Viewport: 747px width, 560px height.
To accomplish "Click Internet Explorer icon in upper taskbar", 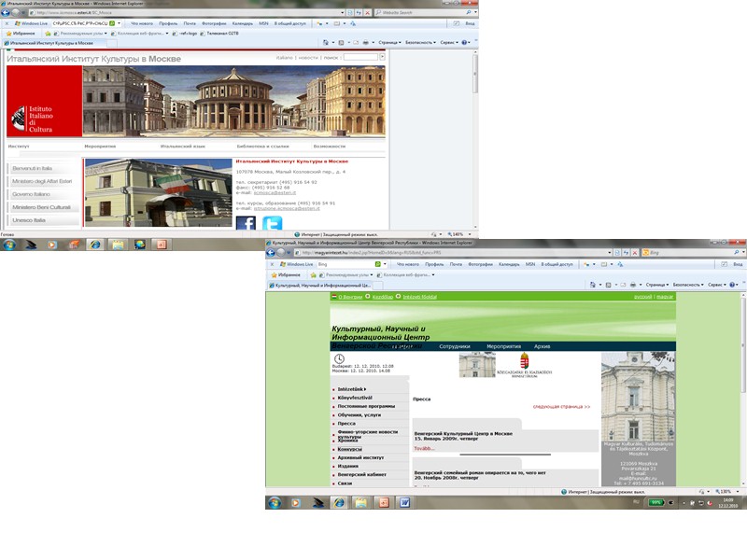I will click(95, 245).
